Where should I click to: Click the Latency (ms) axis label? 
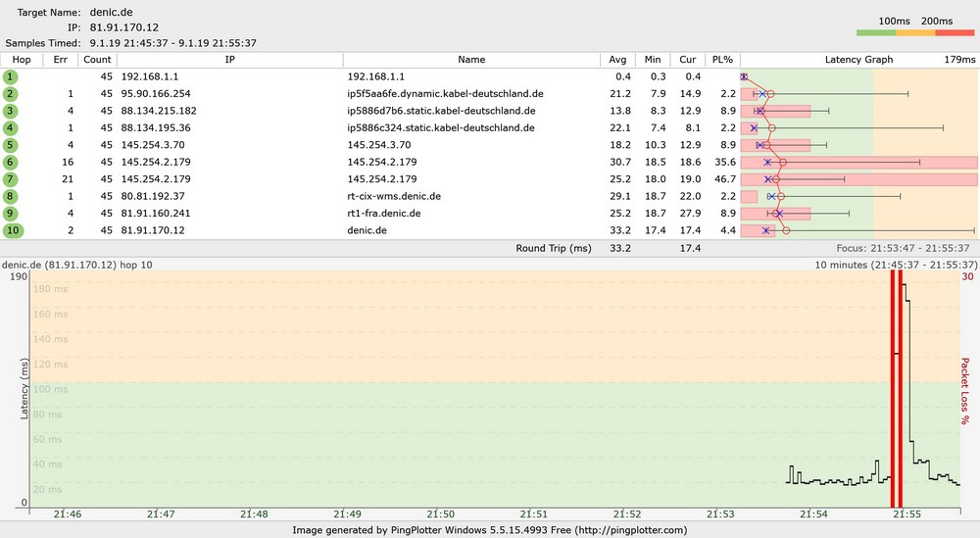coord(24,389)
